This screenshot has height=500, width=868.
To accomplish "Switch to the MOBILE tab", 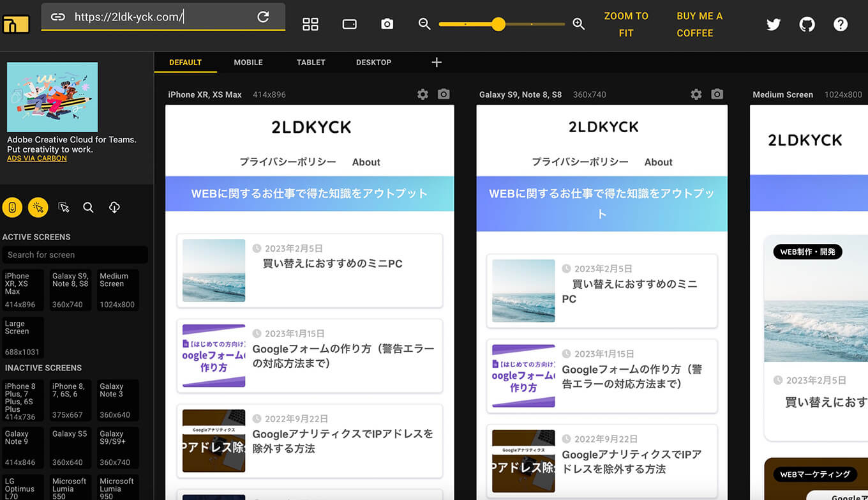I will point(248,62).
